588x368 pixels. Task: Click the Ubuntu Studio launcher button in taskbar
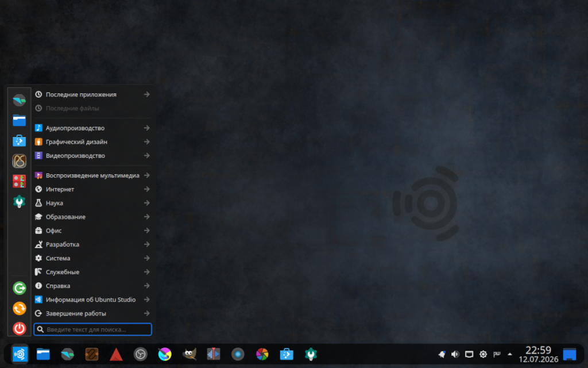(20, 354)
